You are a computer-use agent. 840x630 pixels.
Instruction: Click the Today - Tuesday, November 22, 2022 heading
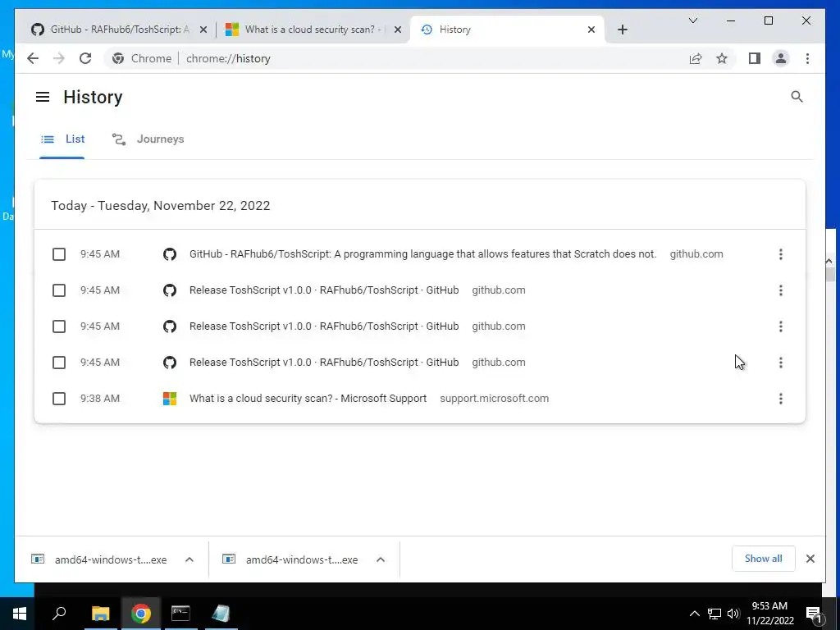[161, 206]
